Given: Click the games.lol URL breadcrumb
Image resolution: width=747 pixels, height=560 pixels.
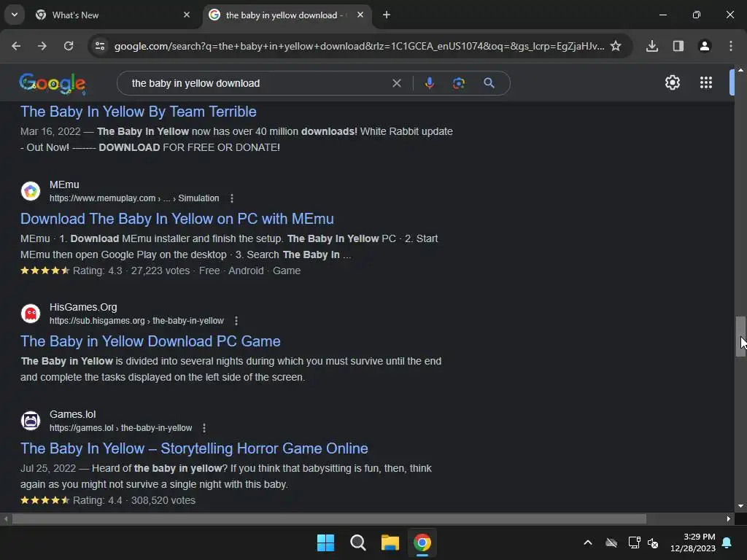Looking at the screenshot, I should click(121, 428).
